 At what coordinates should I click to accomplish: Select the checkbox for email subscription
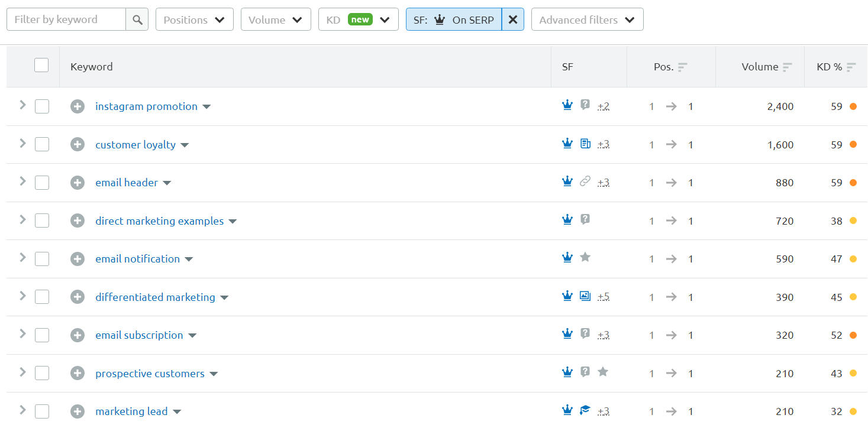pos(42,335)
